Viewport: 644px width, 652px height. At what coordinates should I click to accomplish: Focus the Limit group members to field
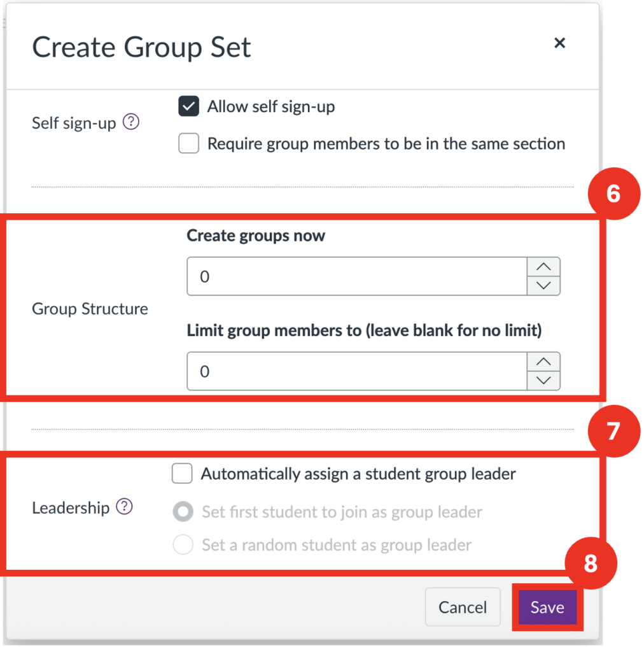tap(356, 371)
